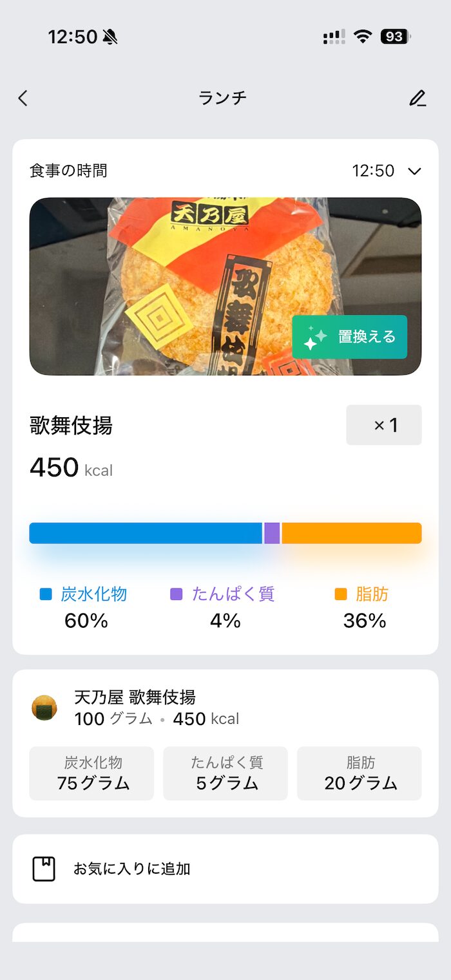Toggle the blue 炭水化物 legend marker
Screen dimensions: 451x980
[45, 594]
